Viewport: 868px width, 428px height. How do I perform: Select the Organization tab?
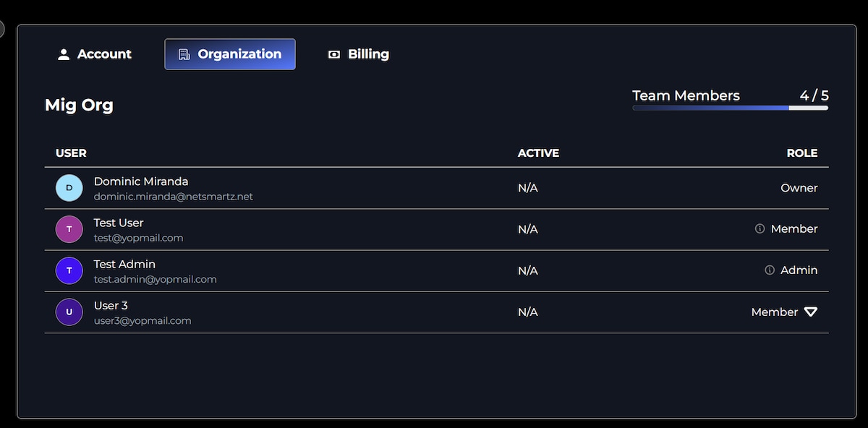point(230,54)
